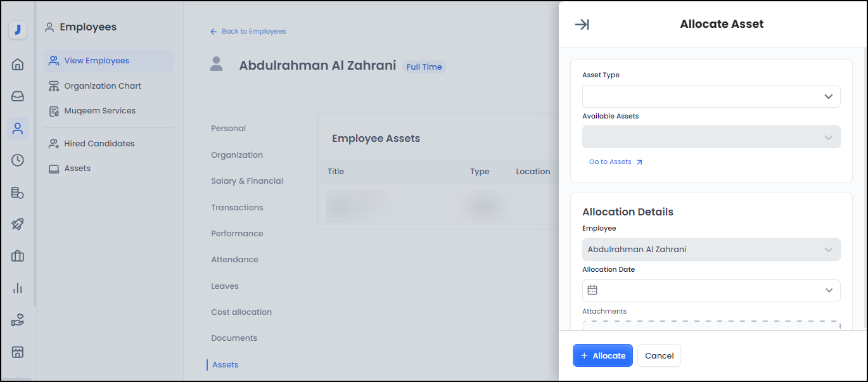Click the calendar icon in Allocation Date
The image size is (868, 382).
pos(592,290)
